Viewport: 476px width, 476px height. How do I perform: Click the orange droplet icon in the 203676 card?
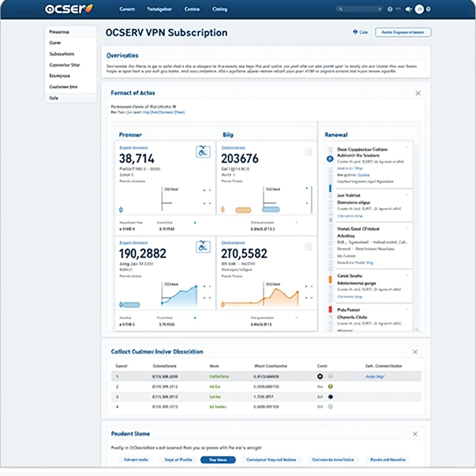click(223, 210)
